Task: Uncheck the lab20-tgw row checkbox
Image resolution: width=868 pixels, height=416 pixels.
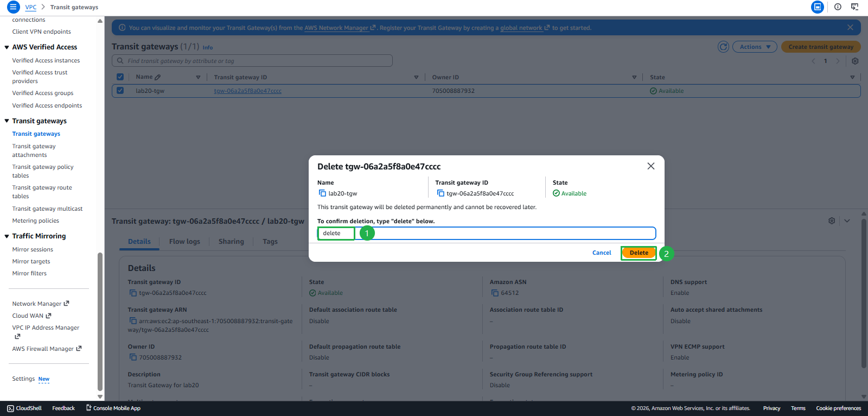Action: coord(120,91)
